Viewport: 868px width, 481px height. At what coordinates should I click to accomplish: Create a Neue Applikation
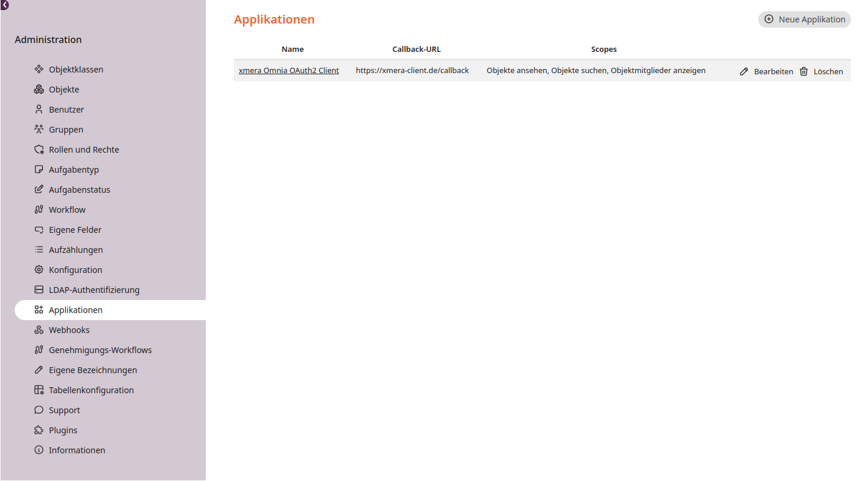(804, 19)
